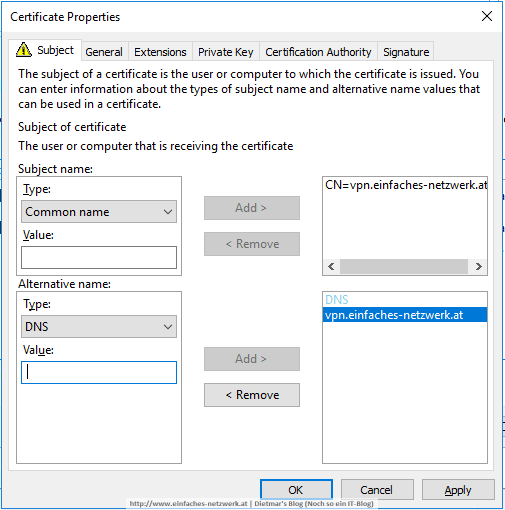Confirm with the OK button
The height and width of the screenshot is (510, 505).
tap(296, 490)
